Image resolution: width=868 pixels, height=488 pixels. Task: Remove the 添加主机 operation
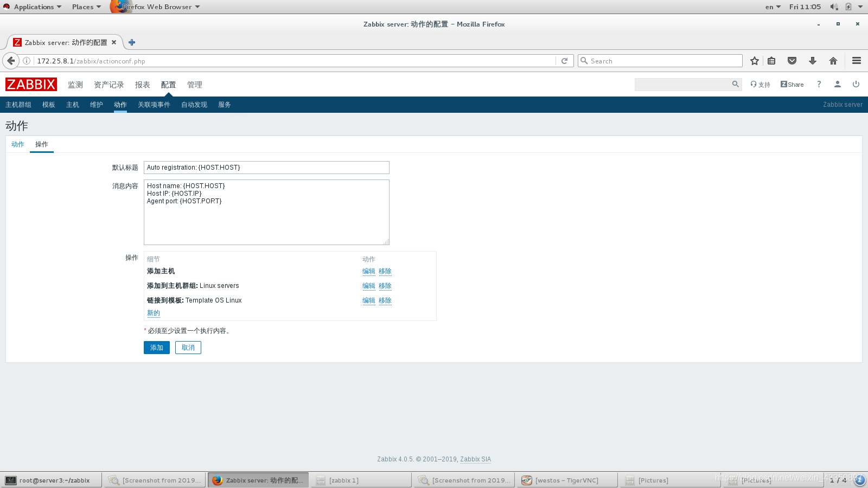click(x=385, y=271)
